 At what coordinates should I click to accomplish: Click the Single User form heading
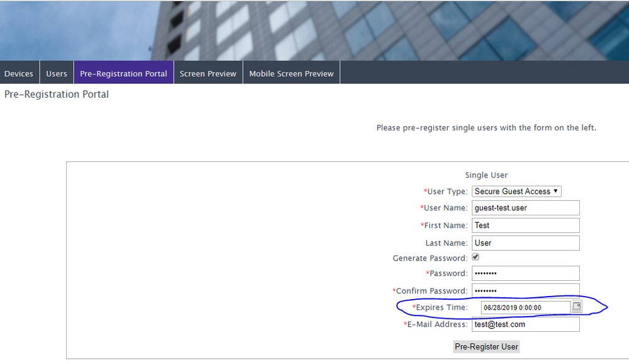pos(486,175)
